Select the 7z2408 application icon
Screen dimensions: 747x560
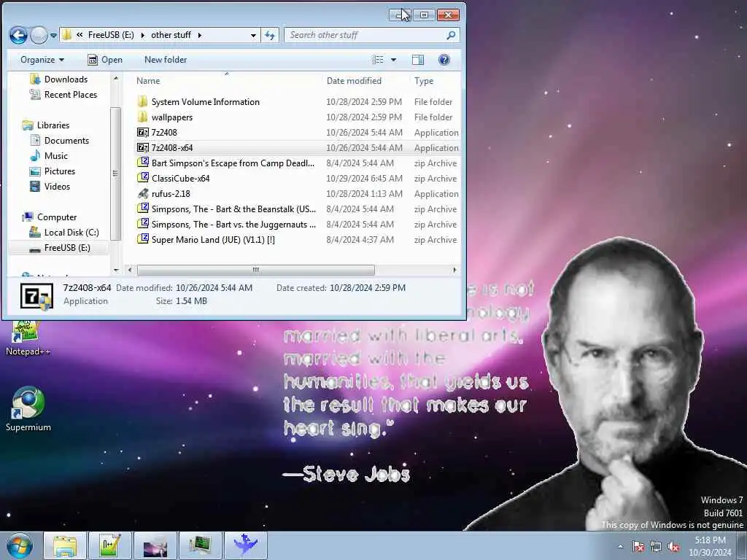point(143,133)
